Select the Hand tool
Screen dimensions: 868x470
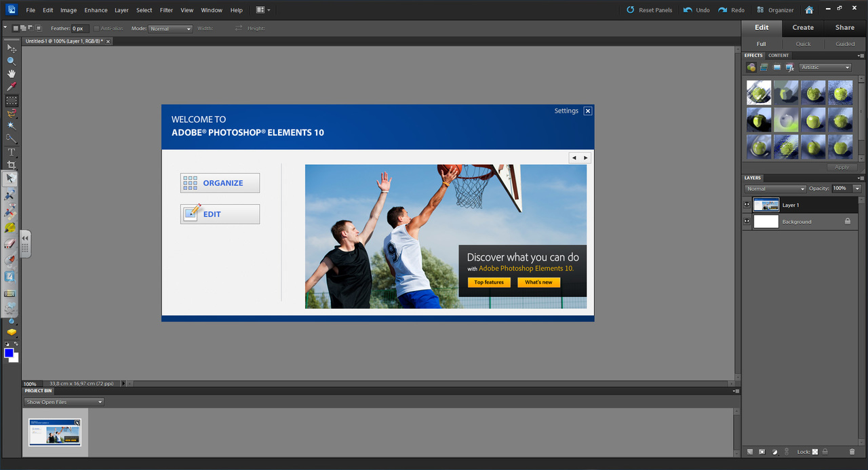12,74
